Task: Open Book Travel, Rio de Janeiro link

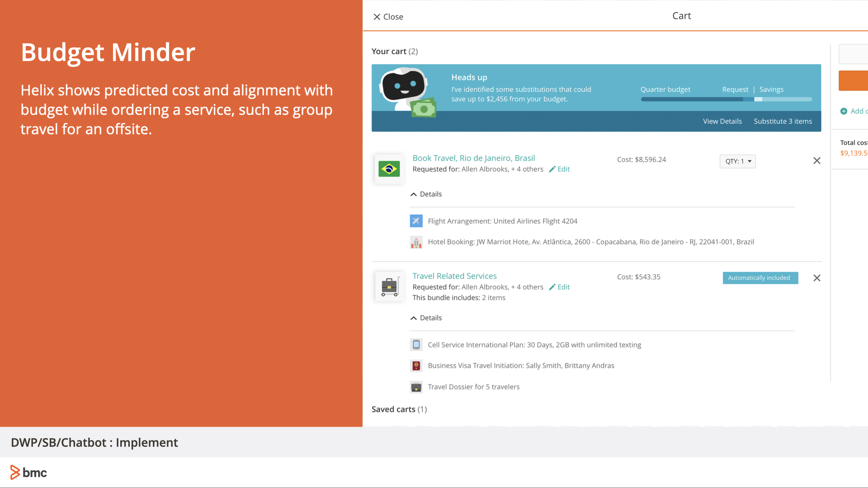Action: tap(473, 158)
